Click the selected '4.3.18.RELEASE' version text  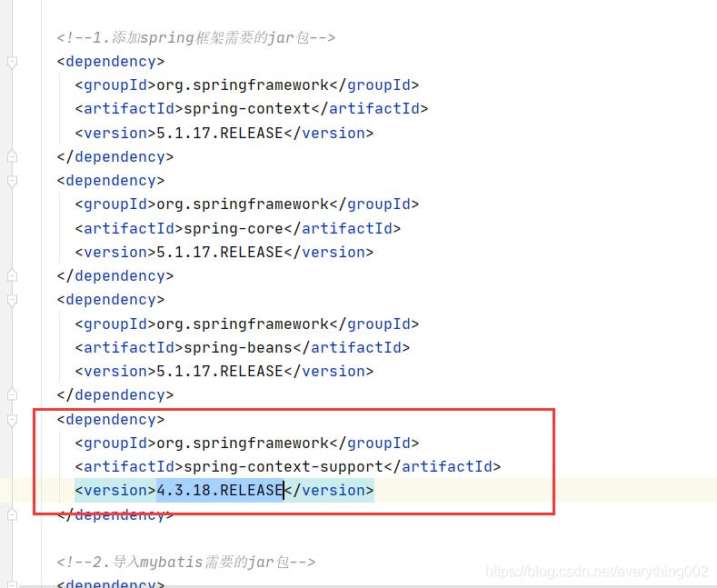220,490
